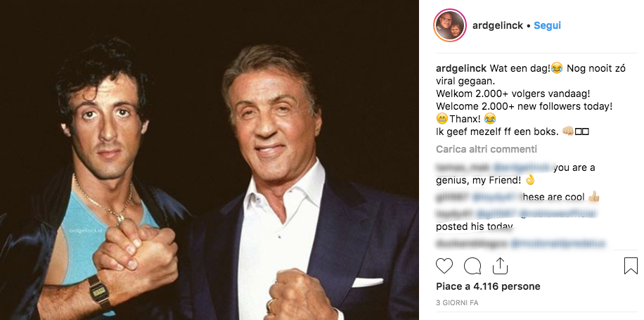644x320 pixels.
Task: Open the ardgelinck profile avatar
Action: tap(449, 26)
